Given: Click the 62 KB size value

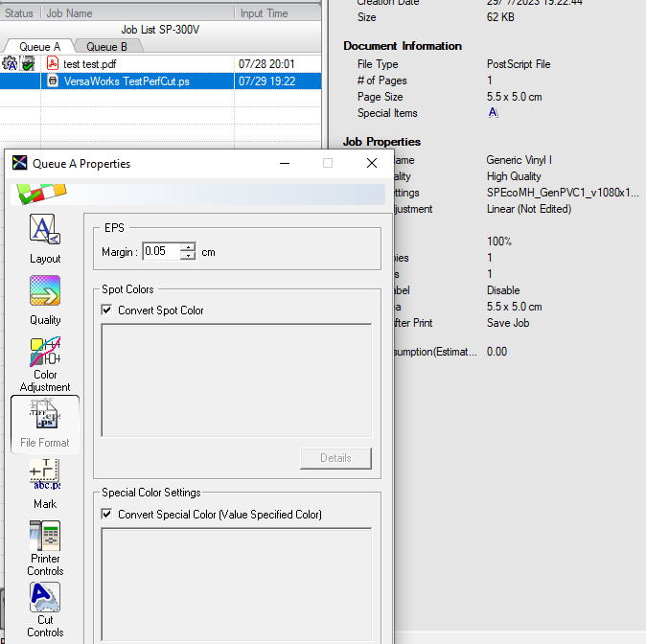Looking at the screenshot, I should [500, 17].
